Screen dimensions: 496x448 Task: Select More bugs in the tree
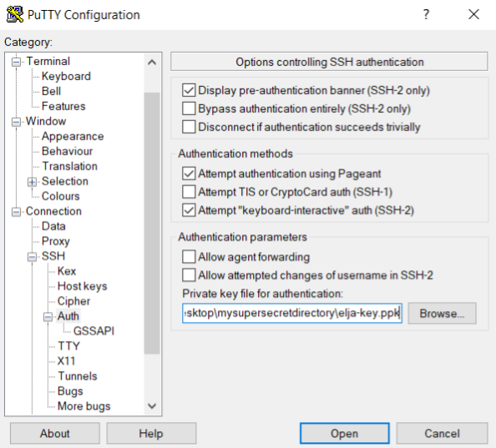pyautogui.click(x=84, y=406)
